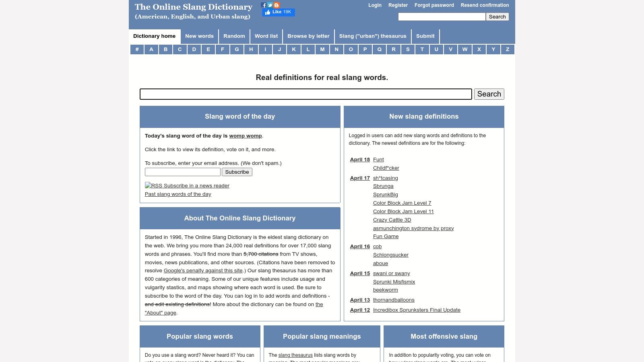Click the Twitter bird icon
The width and height of the screenshot is (644, 362).
(270, 5)
